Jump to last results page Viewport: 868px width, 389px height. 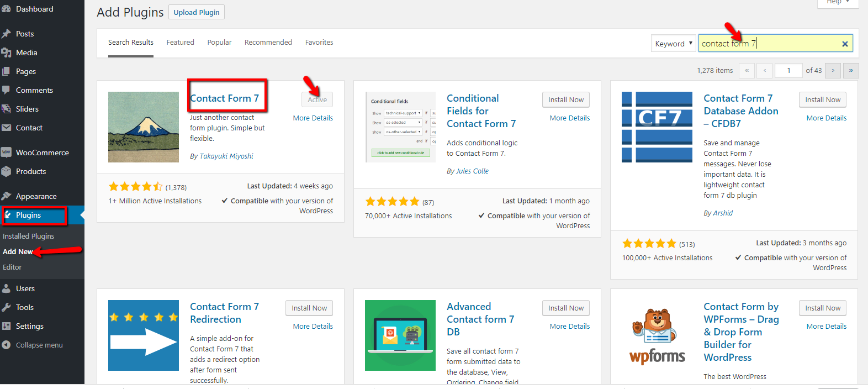pyautogui.click(x=851, y=70)
